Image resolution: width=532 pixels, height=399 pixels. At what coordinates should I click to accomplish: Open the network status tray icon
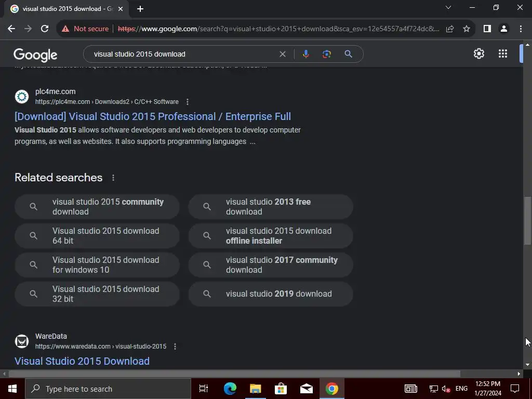tap(433, 389)
